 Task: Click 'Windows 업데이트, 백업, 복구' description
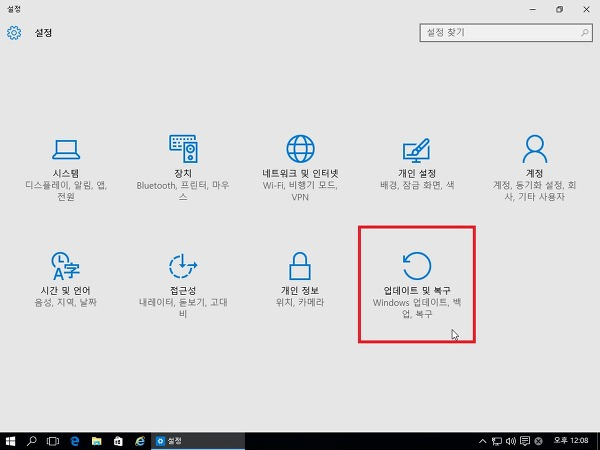(417, 308)
